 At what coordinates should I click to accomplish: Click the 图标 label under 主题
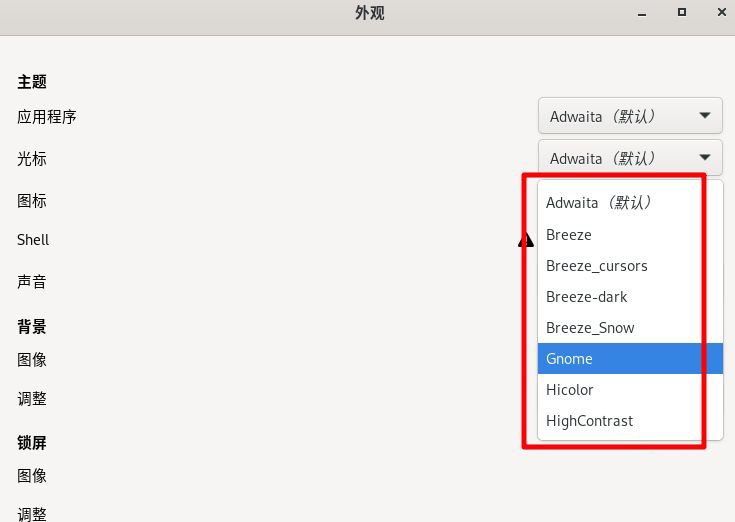[x=32, y=201]
